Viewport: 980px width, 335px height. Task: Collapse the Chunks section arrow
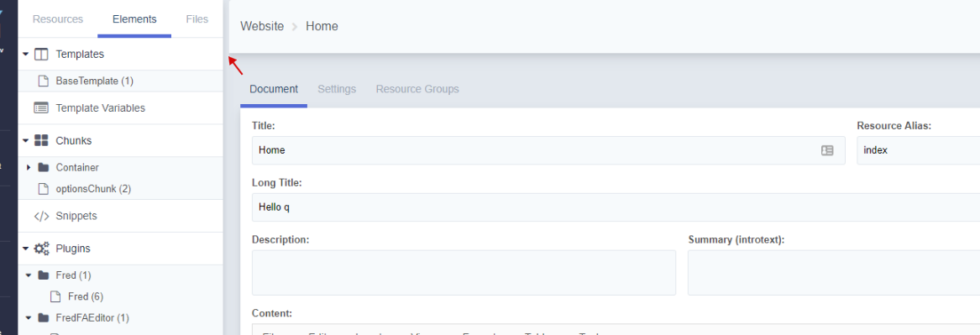(26, 140)
